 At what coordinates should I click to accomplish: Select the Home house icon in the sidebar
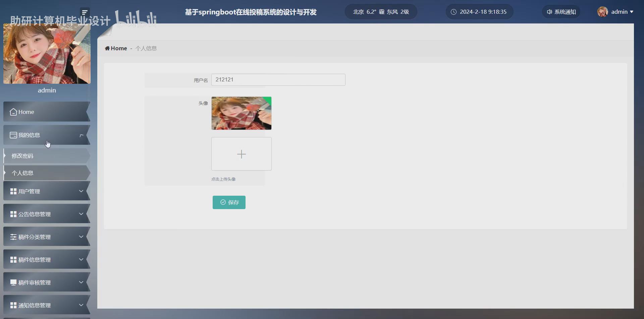tap(13, 112)
